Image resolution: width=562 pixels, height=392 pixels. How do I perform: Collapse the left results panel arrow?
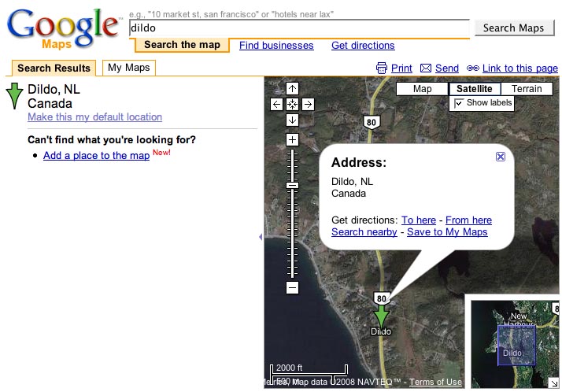(x=261, y=237)
